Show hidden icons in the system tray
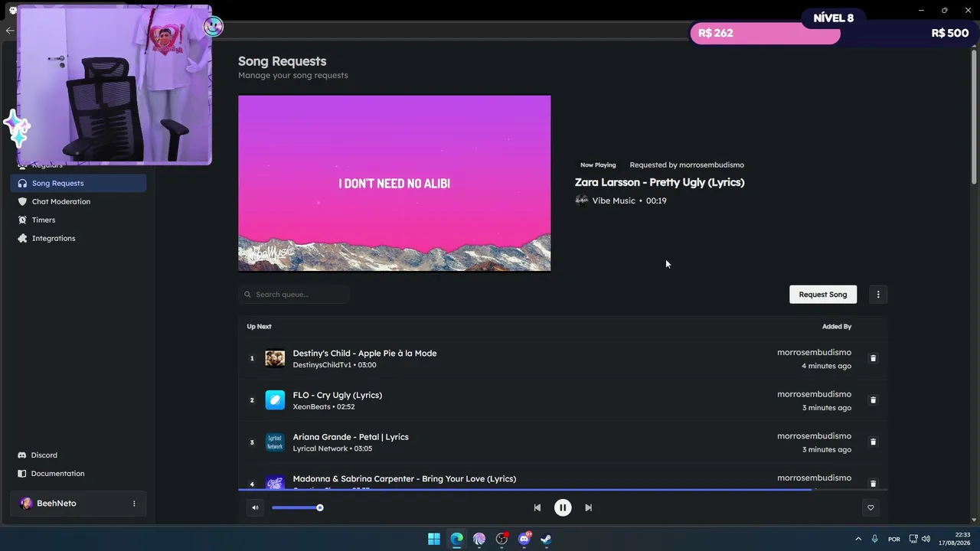This screenshot has width=980, height=551. coord(858,539)
